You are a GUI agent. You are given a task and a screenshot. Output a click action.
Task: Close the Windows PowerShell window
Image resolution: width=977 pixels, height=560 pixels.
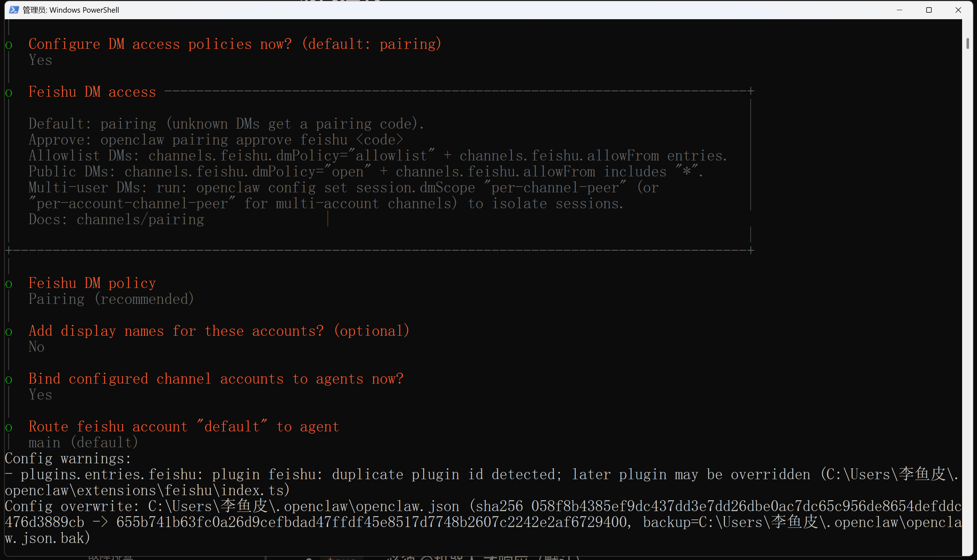coord(958,10)
